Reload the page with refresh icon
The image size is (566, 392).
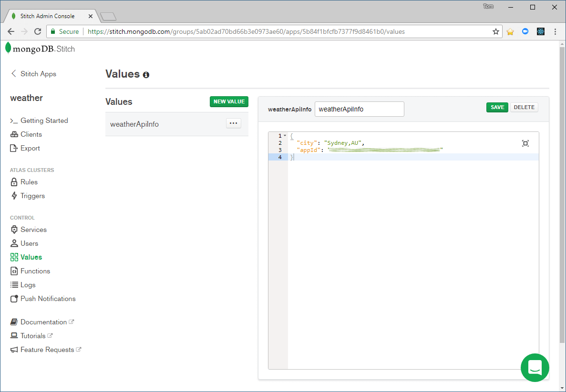coord(38,32)
